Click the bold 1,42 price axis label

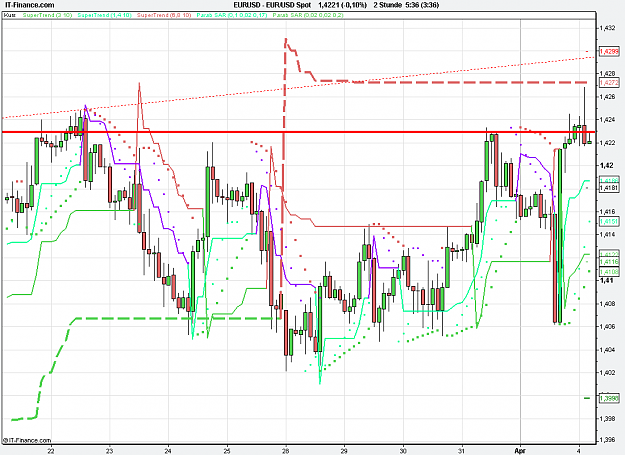pyautogui.click(x=605, y=165)
